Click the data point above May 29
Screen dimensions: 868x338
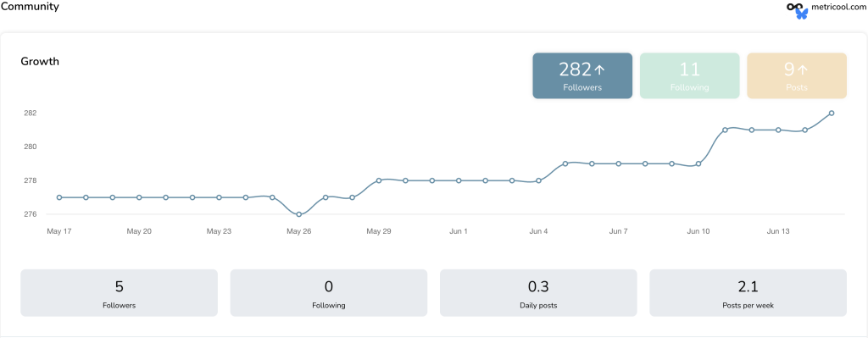coord(379,180)
